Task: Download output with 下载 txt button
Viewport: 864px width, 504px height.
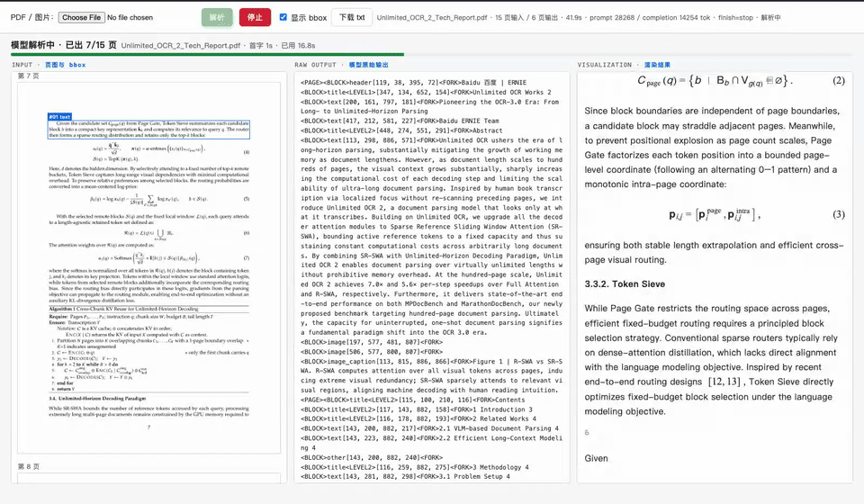Action: [352, 18]
